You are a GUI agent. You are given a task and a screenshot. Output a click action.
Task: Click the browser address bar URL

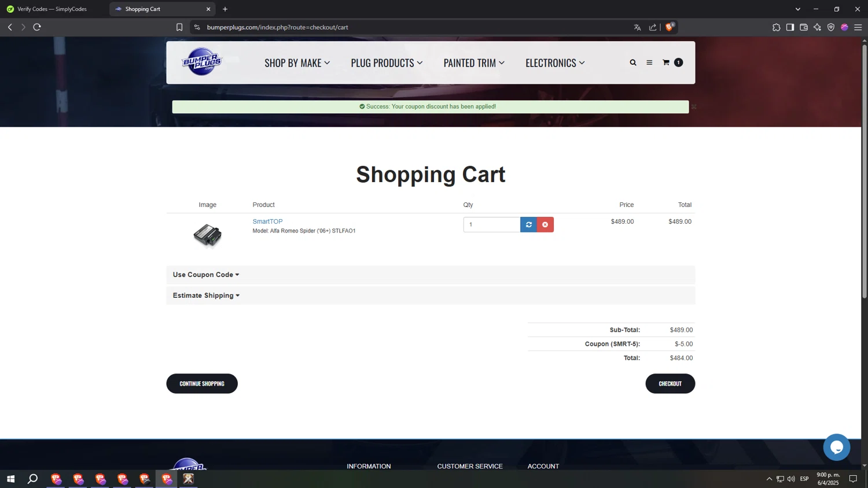click(278, 27)
